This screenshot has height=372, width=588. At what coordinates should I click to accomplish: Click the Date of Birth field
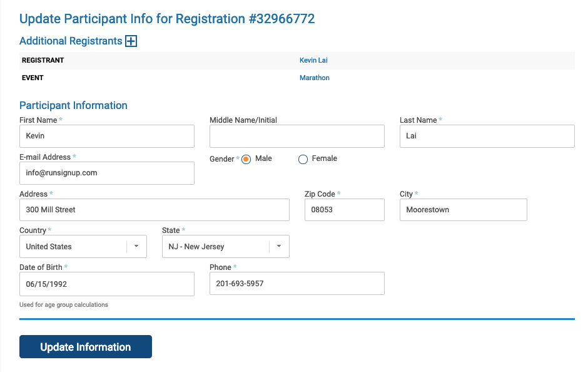(x=106, y=284)
